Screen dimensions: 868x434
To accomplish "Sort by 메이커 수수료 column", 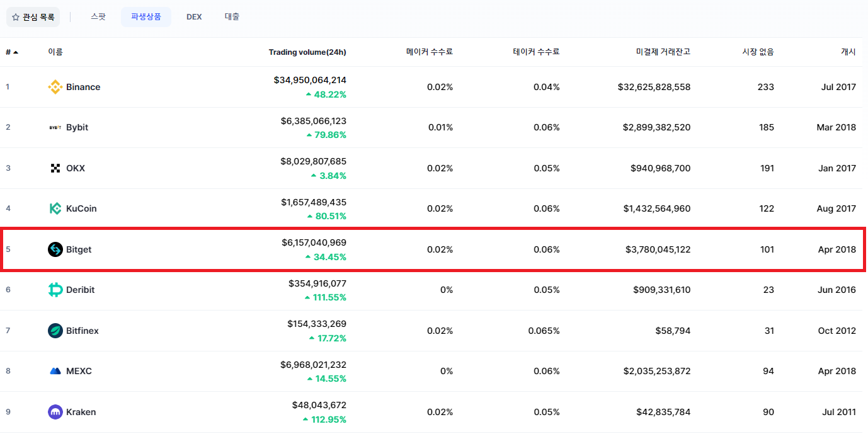I will coord(430,52).
